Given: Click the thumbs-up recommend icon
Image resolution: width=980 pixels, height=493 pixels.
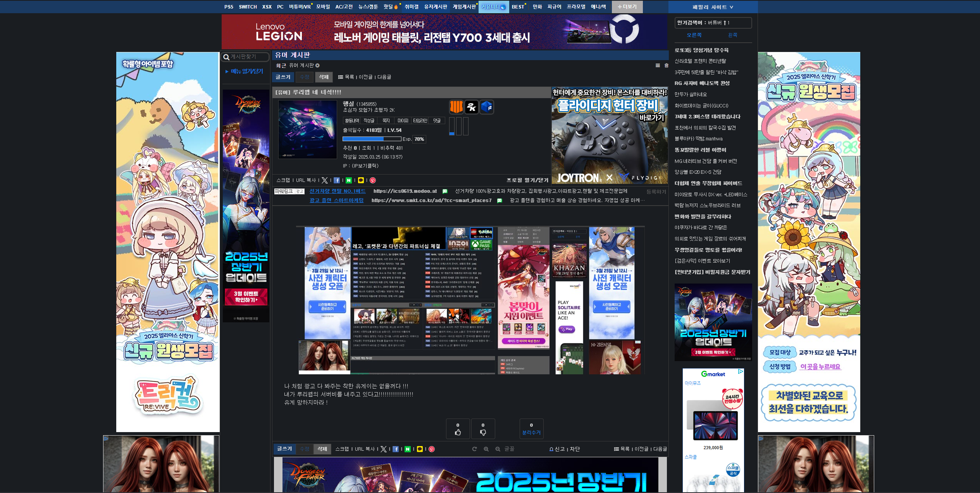Looking at the screenshot, I should [458, 432].
